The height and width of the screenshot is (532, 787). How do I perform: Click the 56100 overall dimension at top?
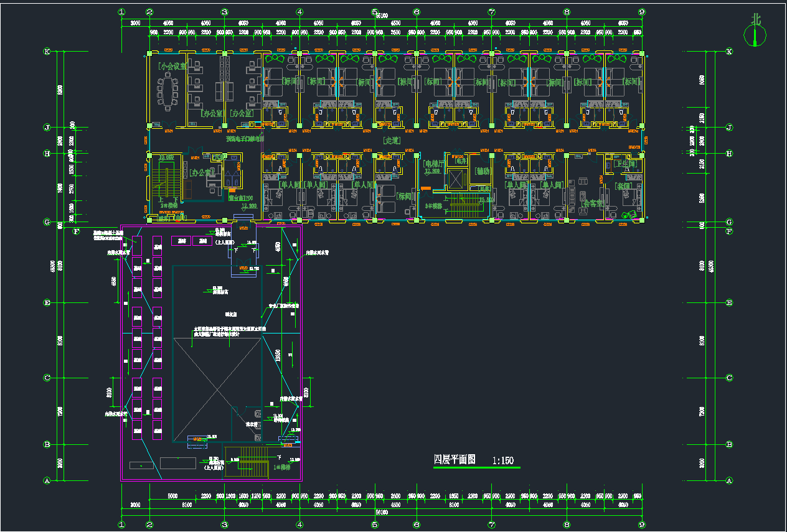coord(380,16)
